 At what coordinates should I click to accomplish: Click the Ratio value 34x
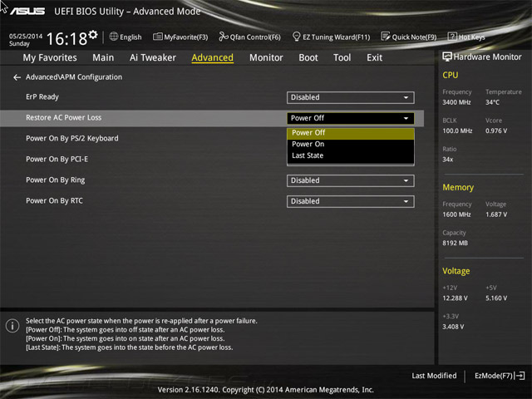click(448, 159)
